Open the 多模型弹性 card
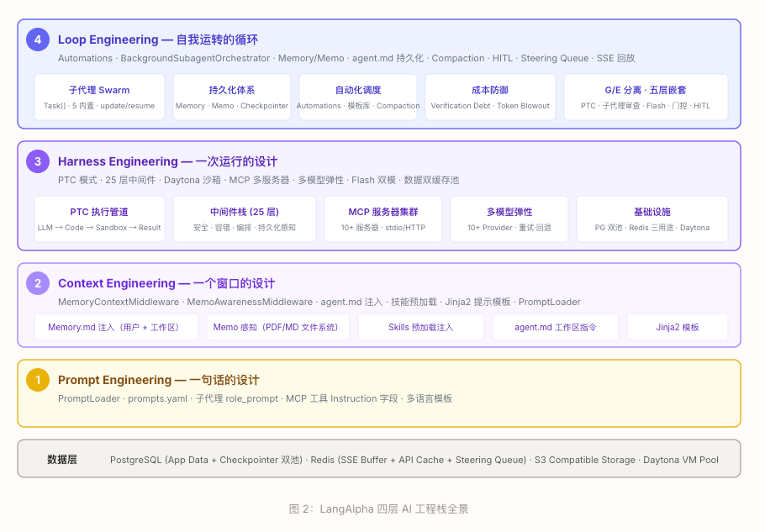The width and height of the screenshot is (765, 532). (509, 219)
